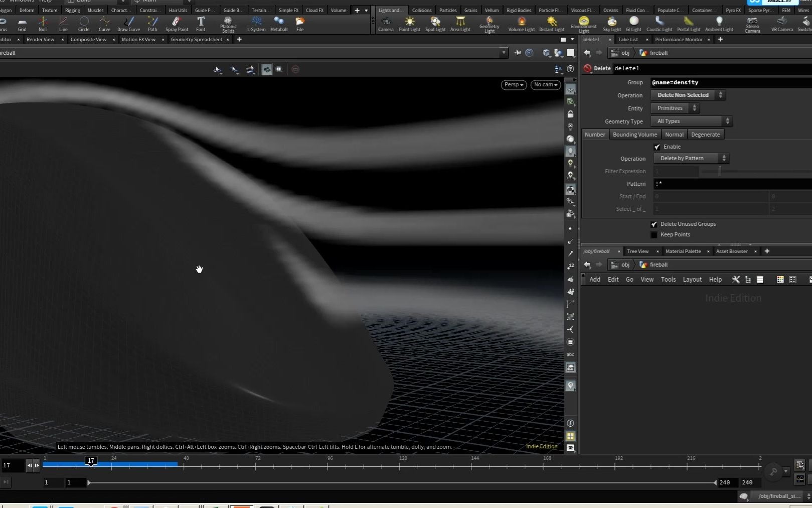Viewport: 812px width, 508px height.
Task: Toggle Delete Unused Groups checkbox
Action: [x=654, y=224]
